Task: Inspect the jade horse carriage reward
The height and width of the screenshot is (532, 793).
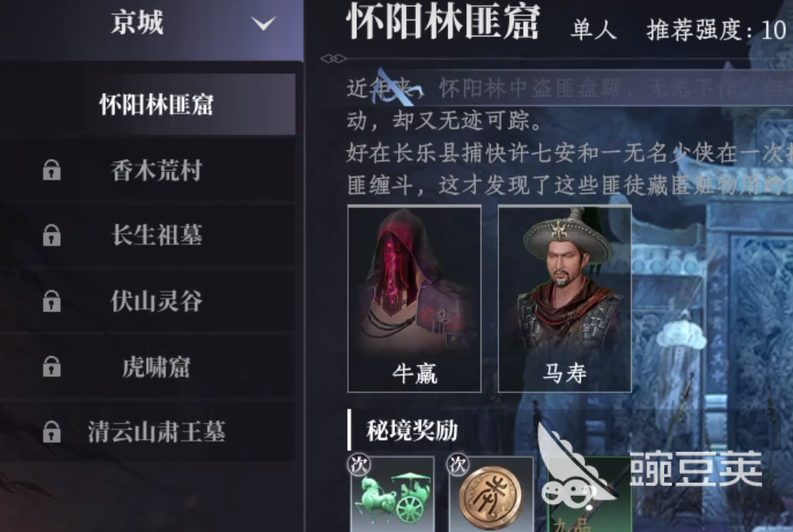Action: coord(393,494)
